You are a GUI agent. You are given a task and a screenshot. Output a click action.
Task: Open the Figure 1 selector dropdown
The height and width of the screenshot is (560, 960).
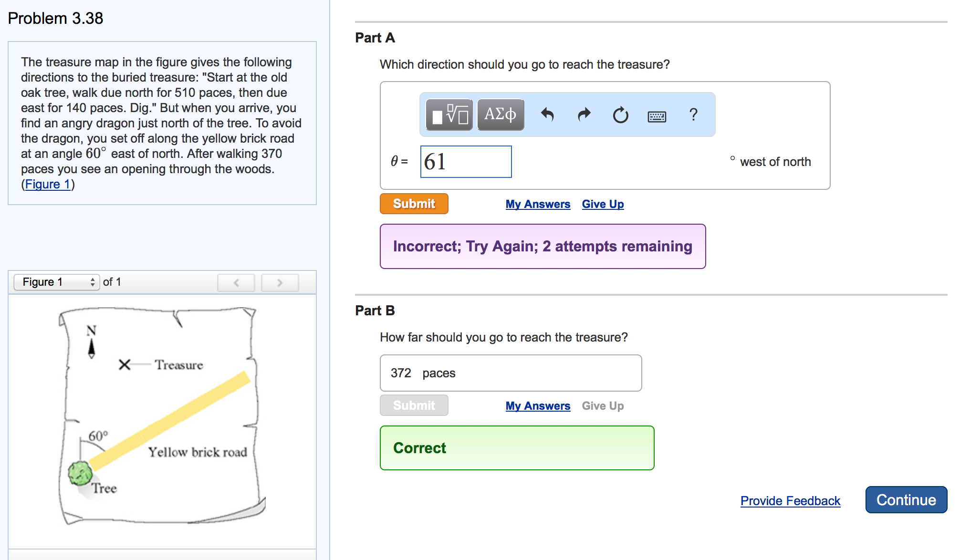click(56, 282)
